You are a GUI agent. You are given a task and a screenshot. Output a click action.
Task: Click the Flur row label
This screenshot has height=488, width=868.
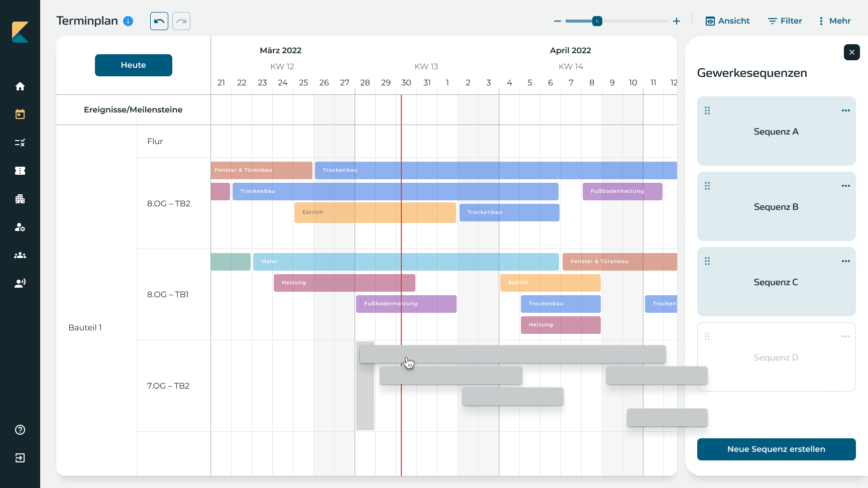tap(155, 142)
